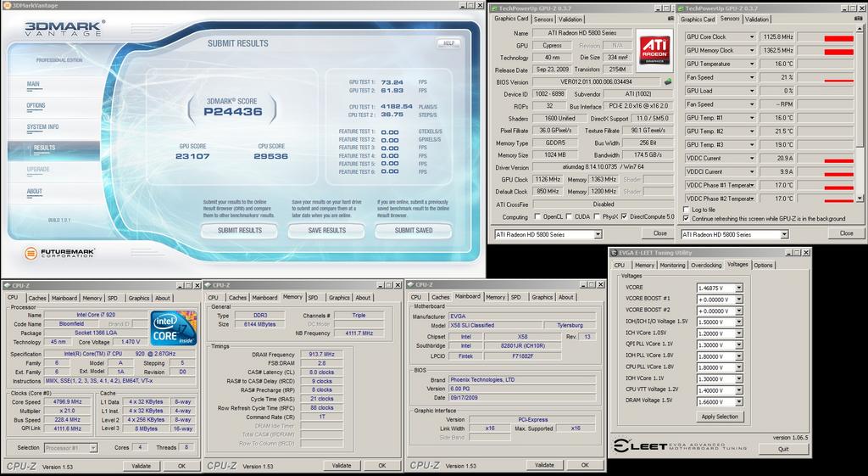Image resolution: width=868 pixels, height=476 pixels.
Task: Untick Continue refreshing while GPU-Z is in background
Action: [x=687, y=218]
